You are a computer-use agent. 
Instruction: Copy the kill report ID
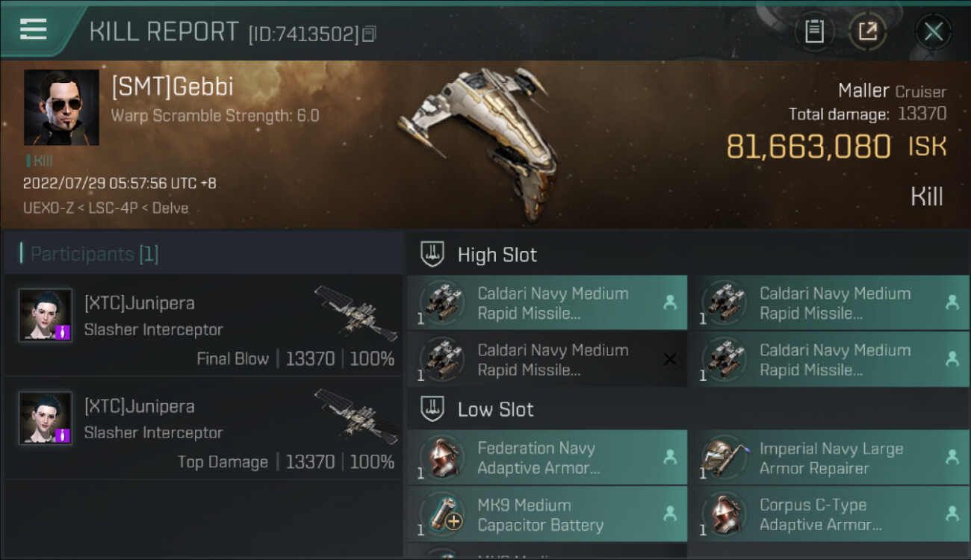click(x=370, y=34)
